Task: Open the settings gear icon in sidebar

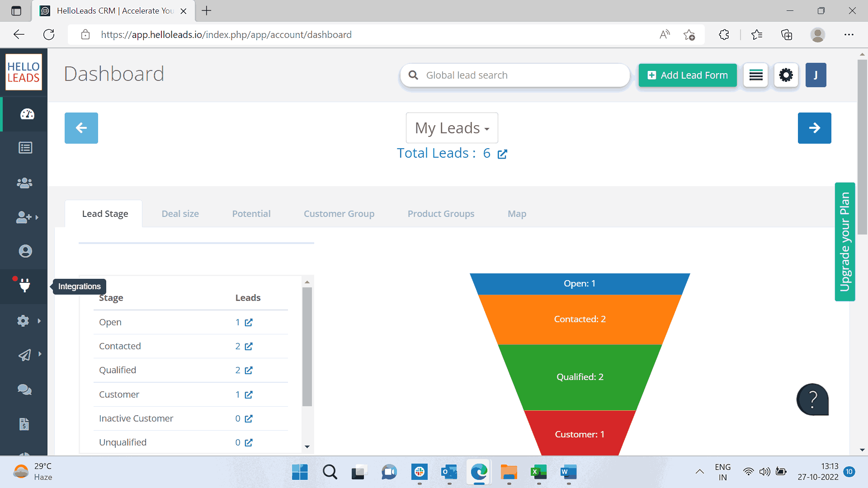Action: click(23, 321)
